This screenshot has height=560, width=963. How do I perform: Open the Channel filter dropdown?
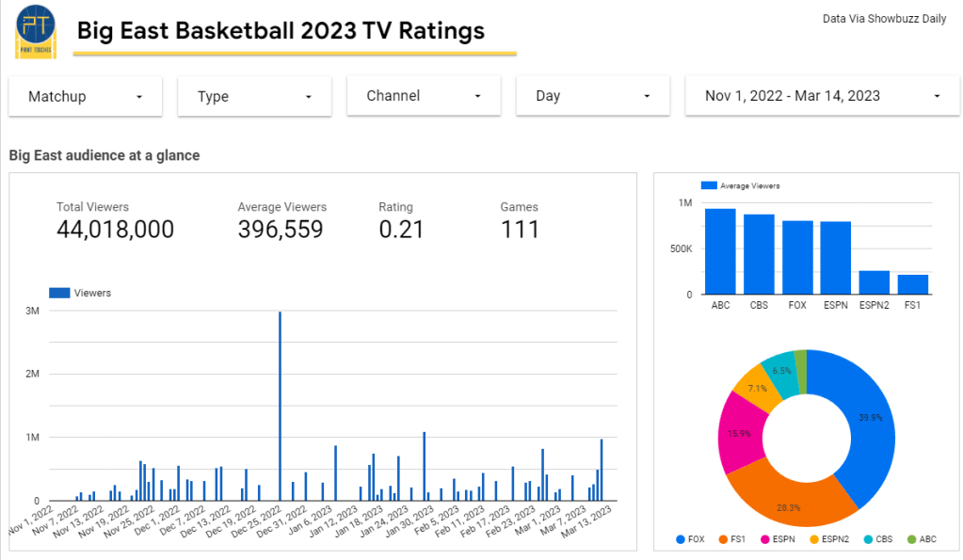click(424, 96)
